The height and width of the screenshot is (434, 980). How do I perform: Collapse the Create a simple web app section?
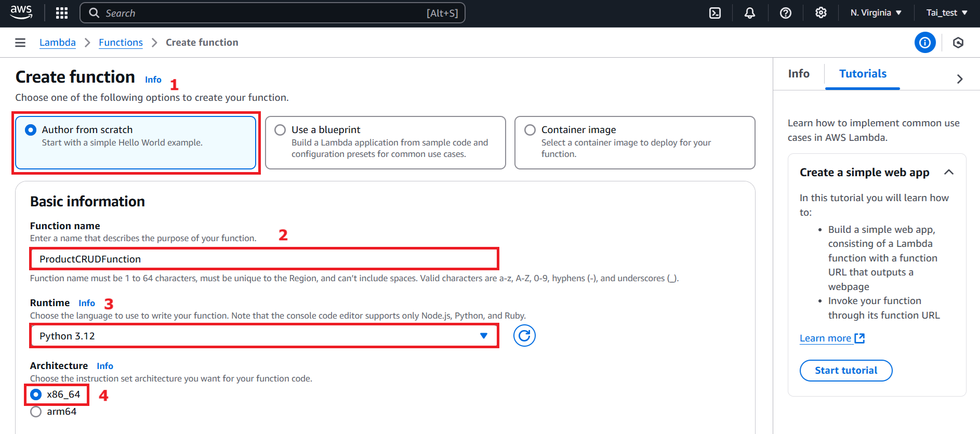tap(949, 172)
